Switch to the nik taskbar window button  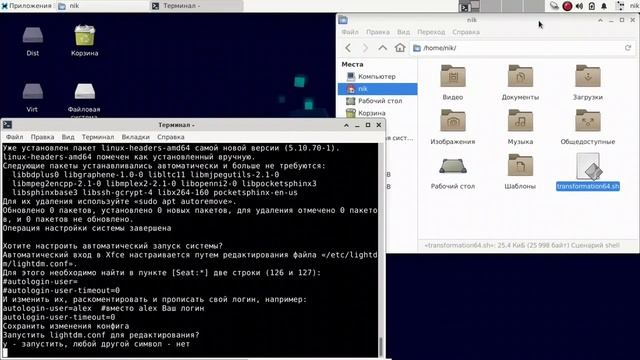[102, 6]
